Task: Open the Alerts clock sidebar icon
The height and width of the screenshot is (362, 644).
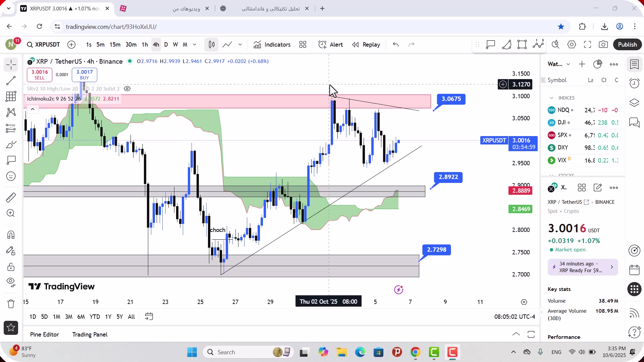Action: click(x=634, y=83)
